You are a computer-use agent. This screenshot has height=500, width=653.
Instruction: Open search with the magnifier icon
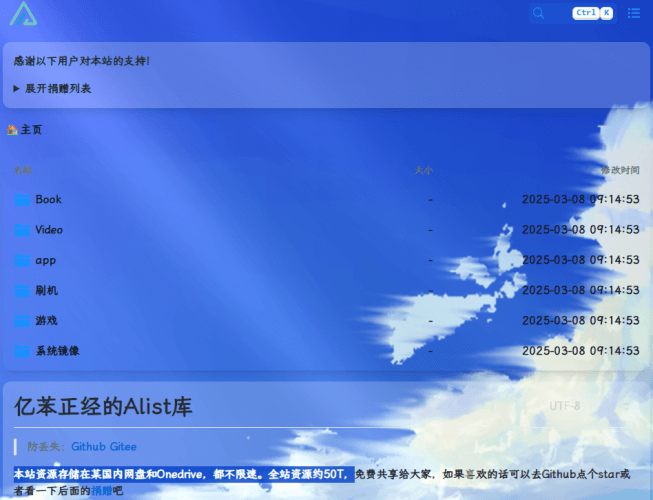[x=539, y=13]
